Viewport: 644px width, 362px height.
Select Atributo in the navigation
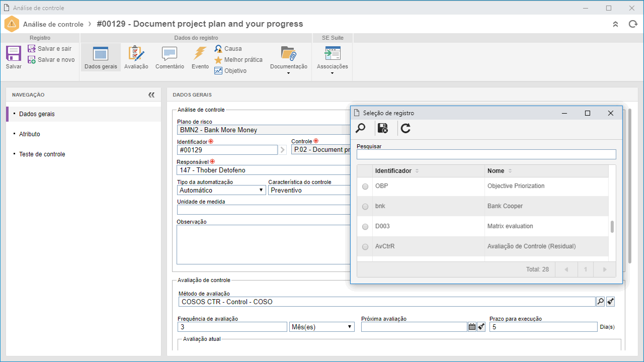(x=84, y=134)
